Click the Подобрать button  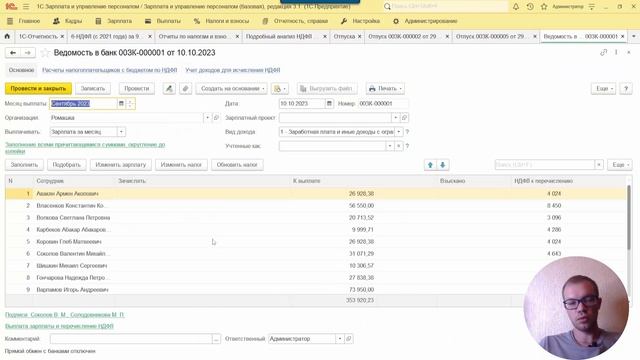pos(67,165)
